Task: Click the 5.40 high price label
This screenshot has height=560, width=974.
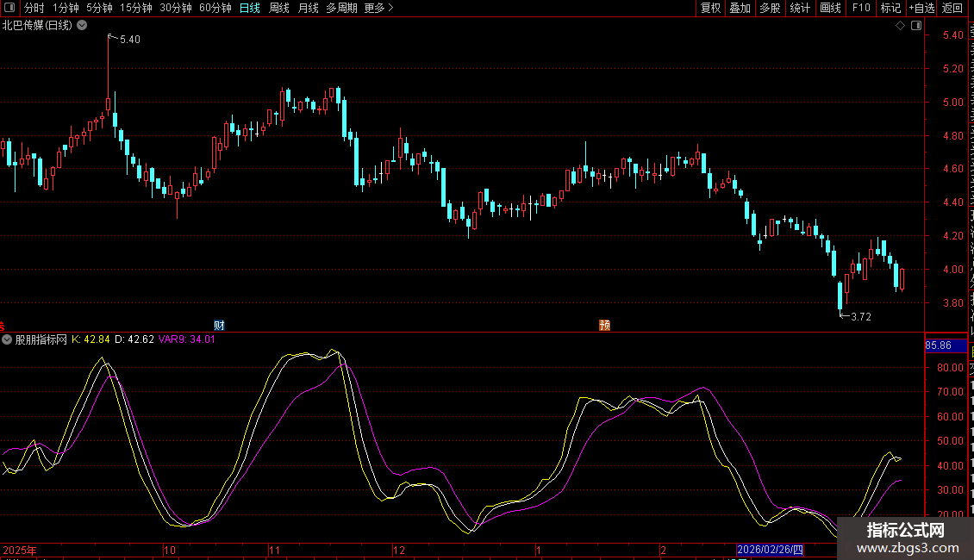Action: [129, 40]
